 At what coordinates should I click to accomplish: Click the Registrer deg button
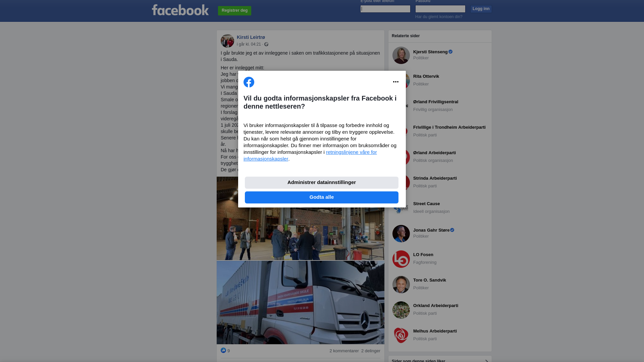(234, 11)
